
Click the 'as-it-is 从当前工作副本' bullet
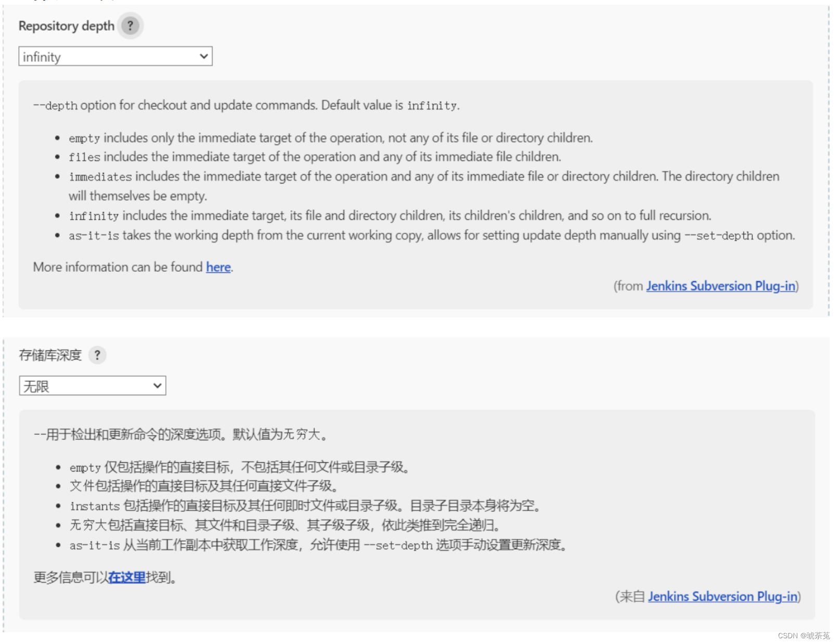click(319, 545)
